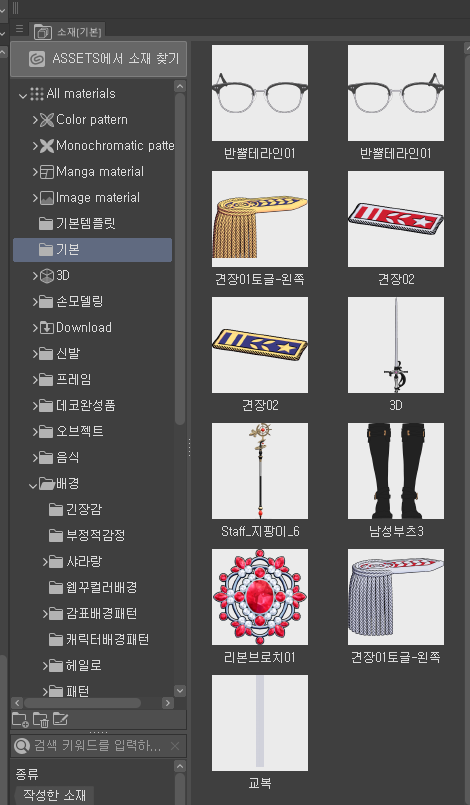This screenshot has width=470, height=805.
Task: Click the ASSETS에서 소재 찾기 button
Action: pos(98,59)
